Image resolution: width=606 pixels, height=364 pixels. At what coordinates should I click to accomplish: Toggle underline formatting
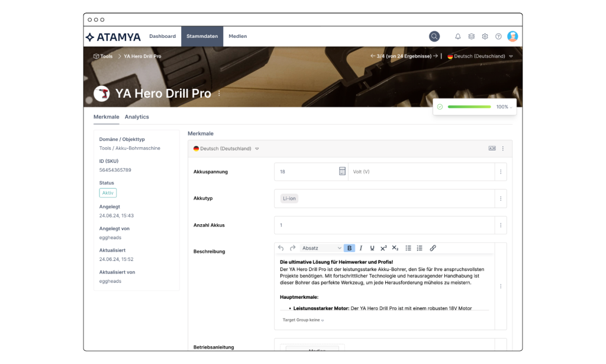[x=372, y=248]
